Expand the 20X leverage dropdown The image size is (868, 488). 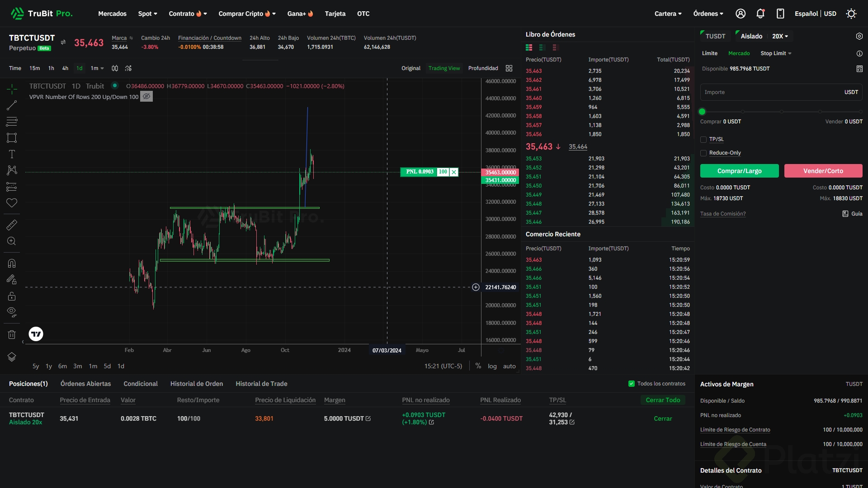tap(780, 36)
